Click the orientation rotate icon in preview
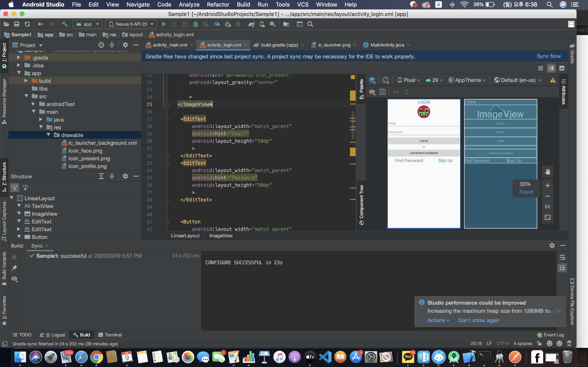Screen dimensions: 588x367 tap(385, 80)
